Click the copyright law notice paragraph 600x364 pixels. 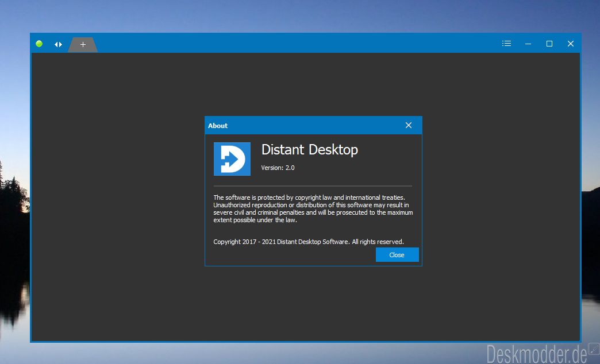click(x=313, y=209)
